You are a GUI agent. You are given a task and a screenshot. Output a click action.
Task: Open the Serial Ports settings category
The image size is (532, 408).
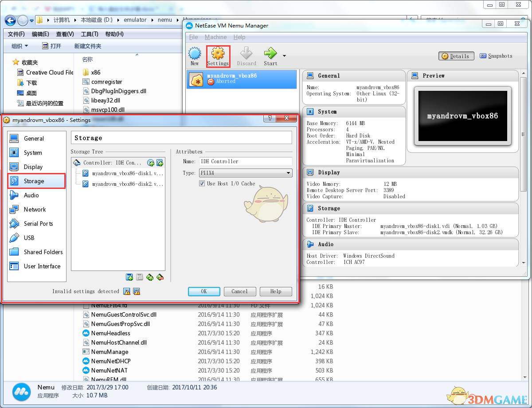(x=37, y=224)
